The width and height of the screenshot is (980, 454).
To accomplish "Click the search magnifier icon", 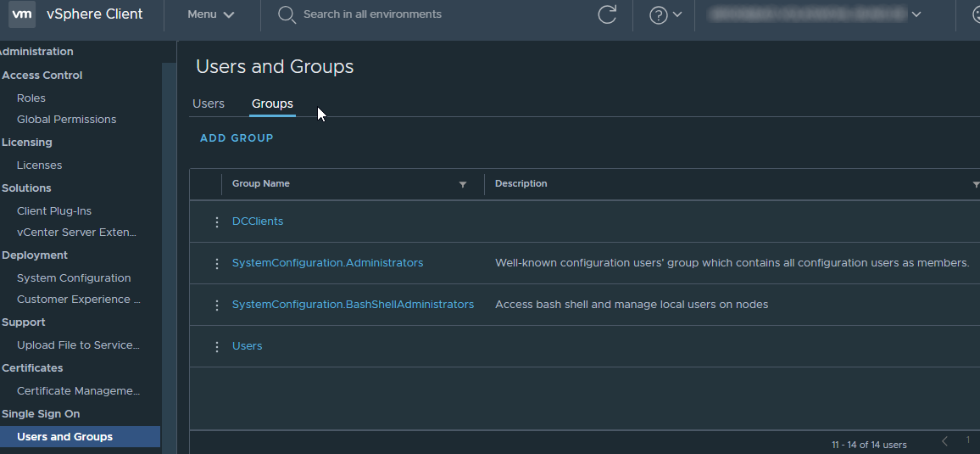I will pyautogui.click(x=287, y=14).
